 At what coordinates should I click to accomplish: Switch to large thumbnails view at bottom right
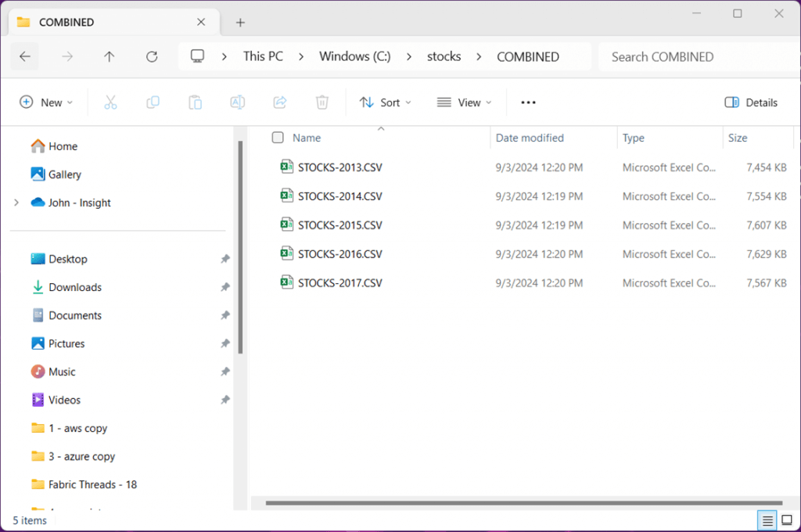[x=785, y=520]
